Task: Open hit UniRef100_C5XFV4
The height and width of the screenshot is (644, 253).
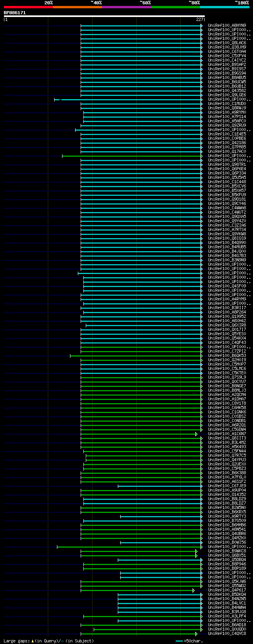Action: pos(227,56)
